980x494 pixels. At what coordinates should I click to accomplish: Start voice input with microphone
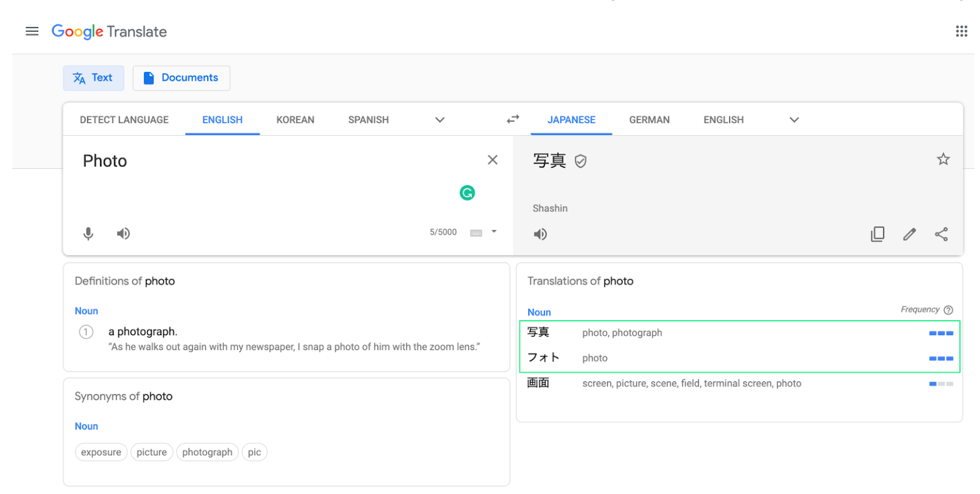(x=88, y=233)
